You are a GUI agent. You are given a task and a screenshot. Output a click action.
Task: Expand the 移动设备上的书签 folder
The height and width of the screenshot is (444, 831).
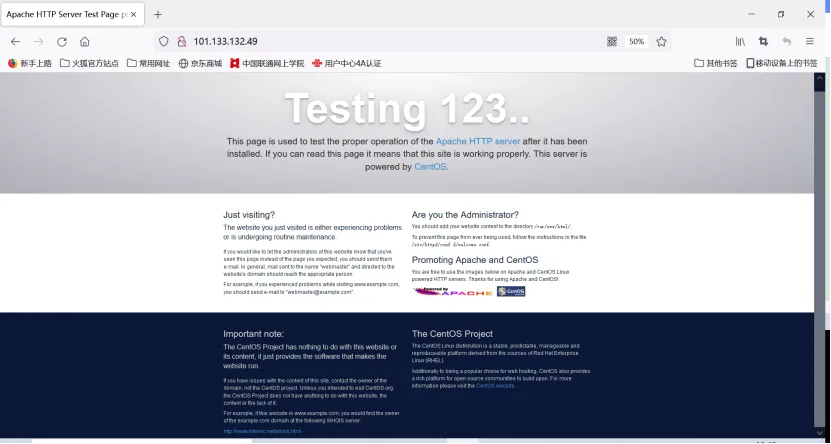[x=782, y=64]
